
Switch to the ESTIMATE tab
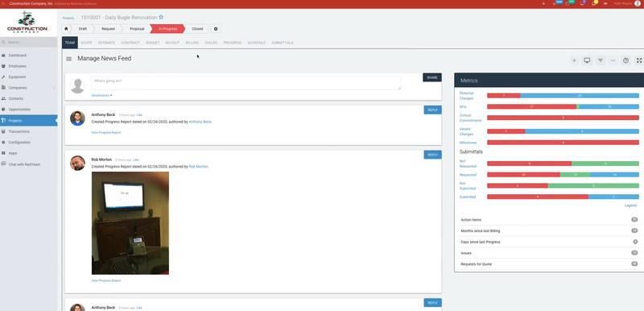tap(106, 43)
